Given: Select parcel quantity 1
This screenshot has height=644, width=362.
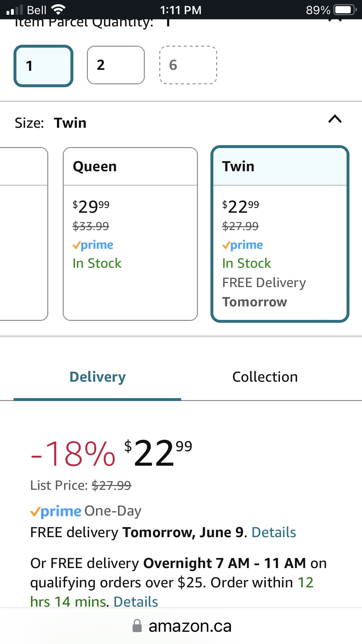Looking at the screenshot, I should click(x=43, y=66).
